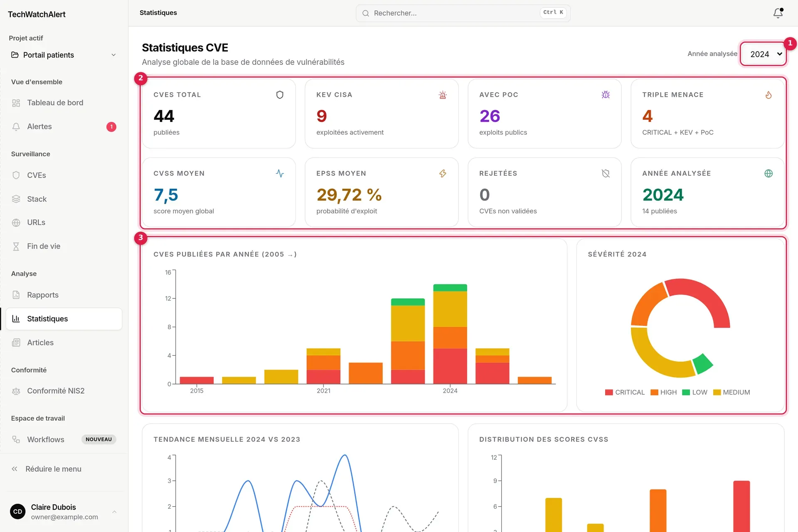The image size is (798, 532).
Task: Toggle the MEDIUM legend item under donut chart
Action: coord(731,392)
